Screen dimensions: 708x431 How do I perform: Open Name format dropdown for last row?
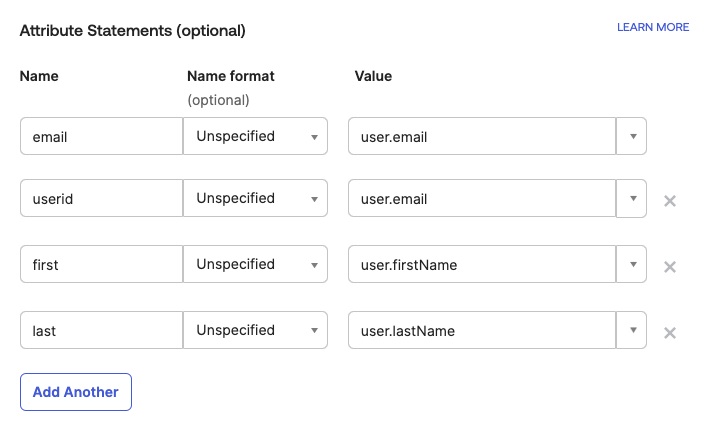pyautogui.click(x=255, y=330)
